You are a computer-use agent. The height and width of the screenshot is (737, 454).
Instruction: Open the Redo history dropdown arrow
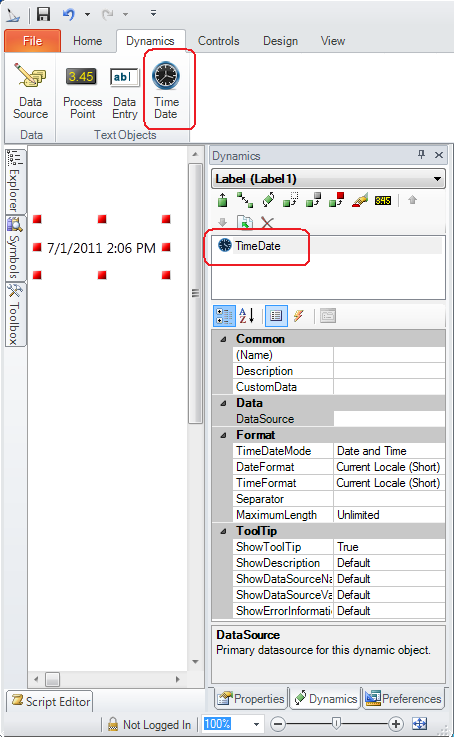click(125, 15)
